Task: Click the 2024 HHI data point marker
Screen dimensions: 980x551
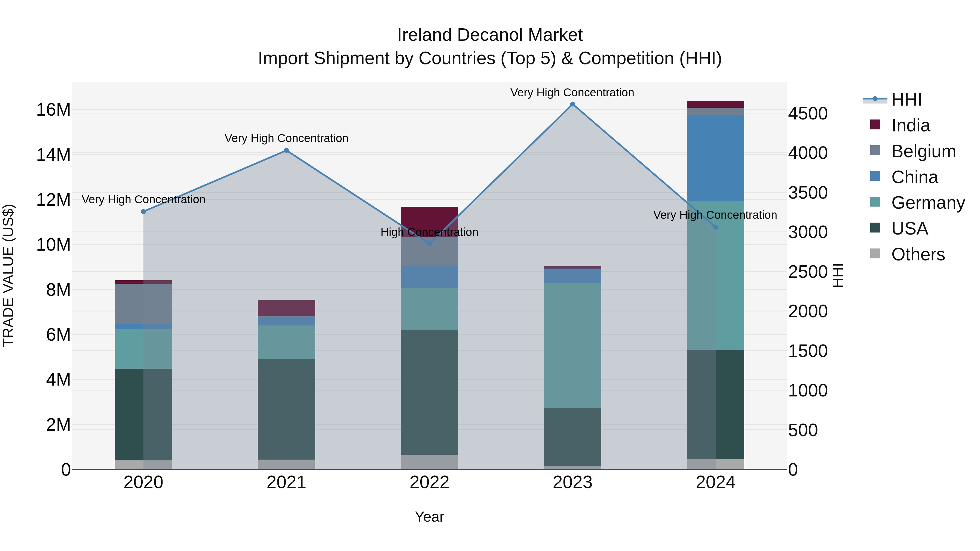Action: [x=716, y=227]
